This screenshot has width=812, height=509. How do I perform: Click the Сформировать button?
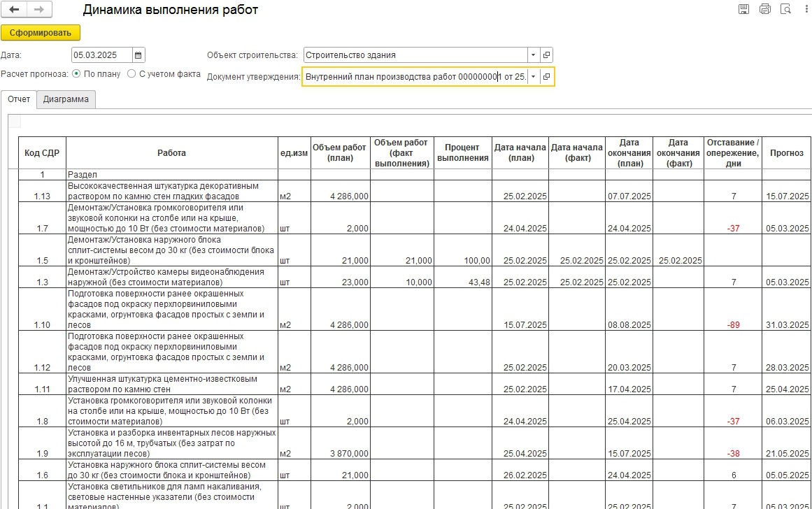tap(41, 33)
